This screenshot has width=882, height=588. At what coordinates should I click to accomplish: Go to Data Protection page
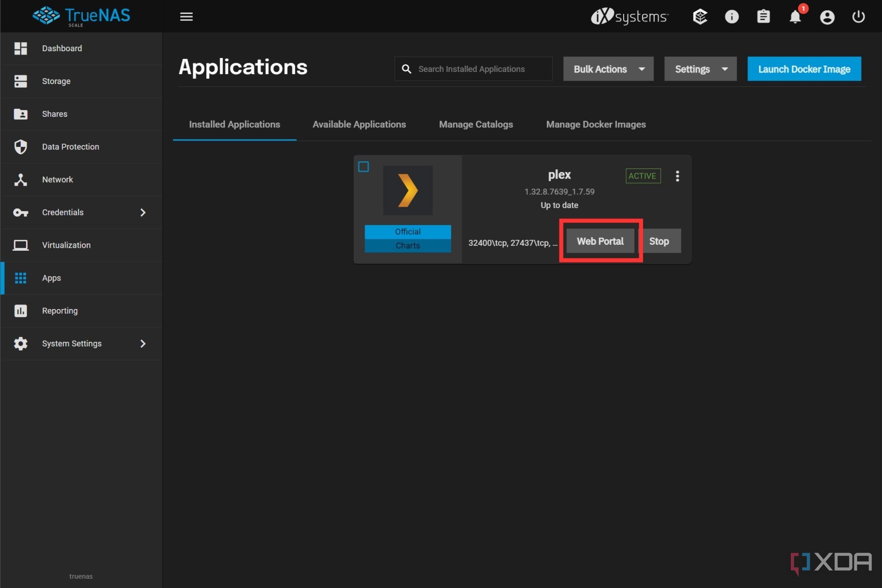81,147
